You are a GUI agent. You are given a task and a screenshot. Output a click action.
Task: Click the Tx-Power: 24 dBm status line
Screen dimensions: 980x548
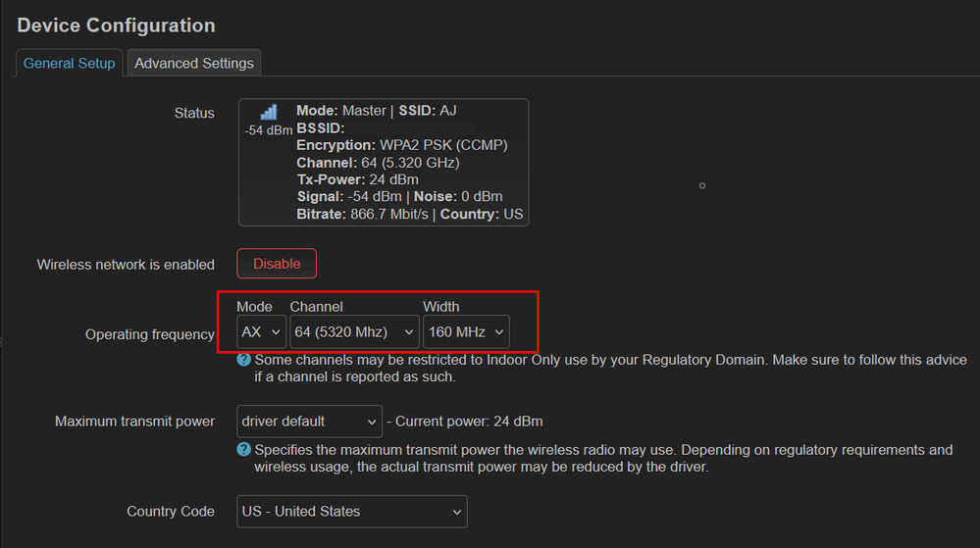click(357, 179)
